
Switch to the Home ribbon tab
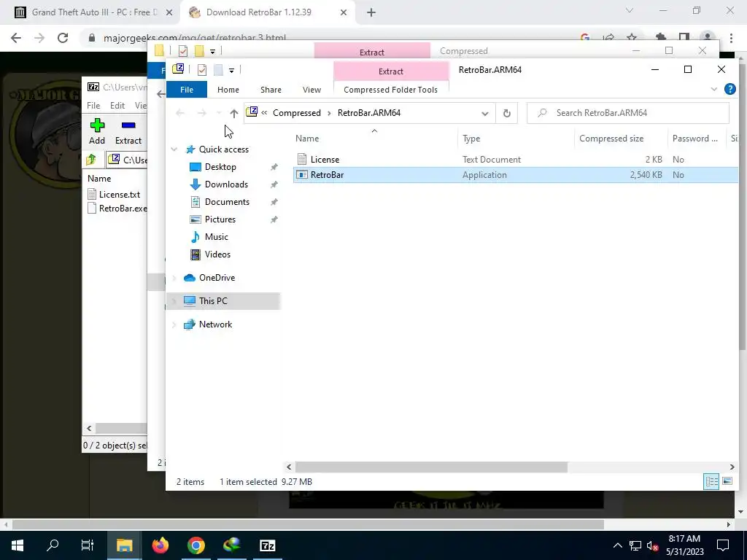(228, 90)
